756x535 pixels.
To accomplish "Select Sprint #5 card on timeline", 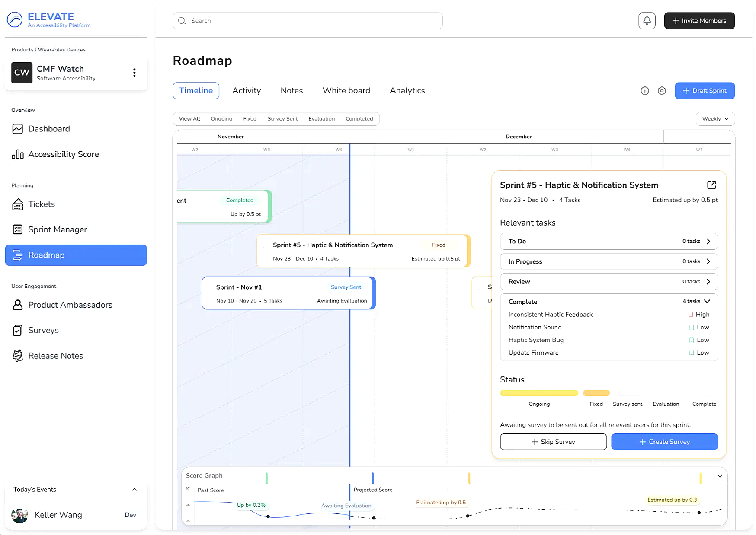I will (x=364, y=251).
